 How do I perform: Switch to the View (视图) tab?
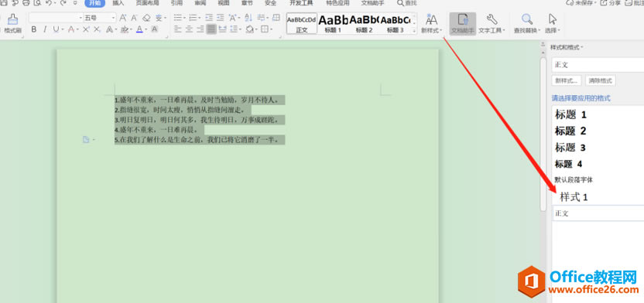tap(224, 3)
